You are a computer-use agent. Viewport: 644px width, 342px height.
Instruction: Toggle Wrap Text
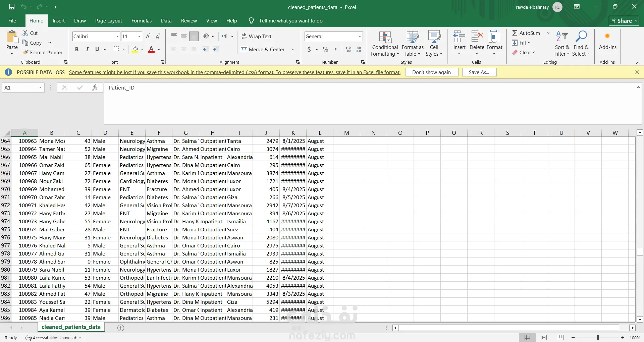point(257,36)
